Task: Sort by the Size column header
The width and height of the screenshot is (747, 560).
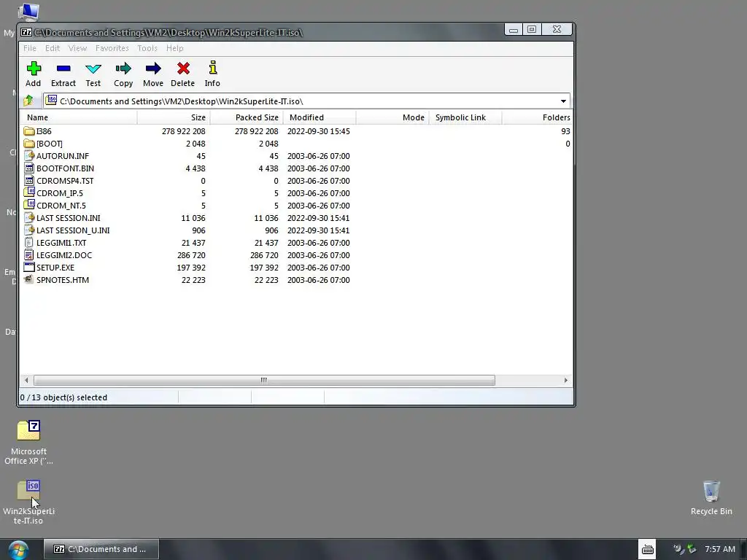Action: tap(174, 117)
